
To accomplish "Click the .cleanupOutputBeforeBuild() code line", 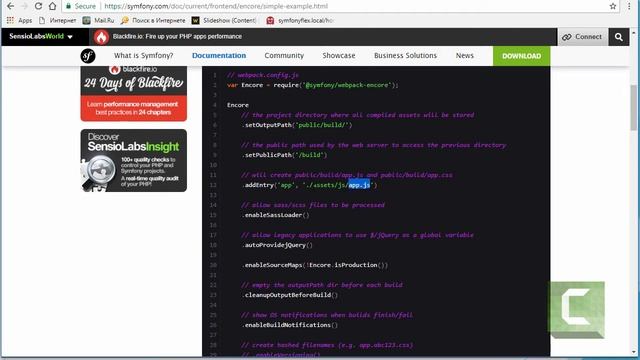I will (x=290, y=295).
